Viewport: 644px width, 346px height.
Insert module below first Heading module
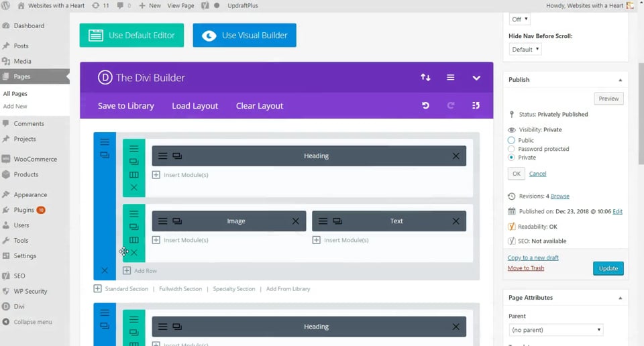point(180,175)
